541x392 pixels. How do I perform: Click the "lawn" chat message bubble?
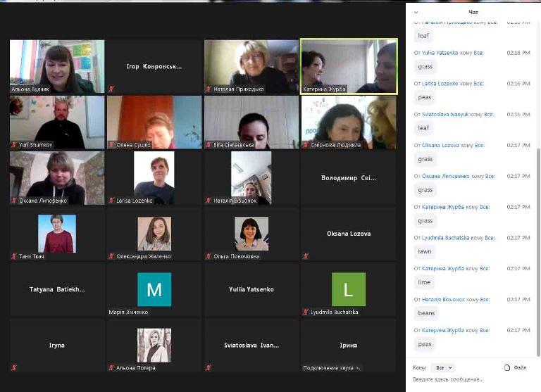click(424, 251)
